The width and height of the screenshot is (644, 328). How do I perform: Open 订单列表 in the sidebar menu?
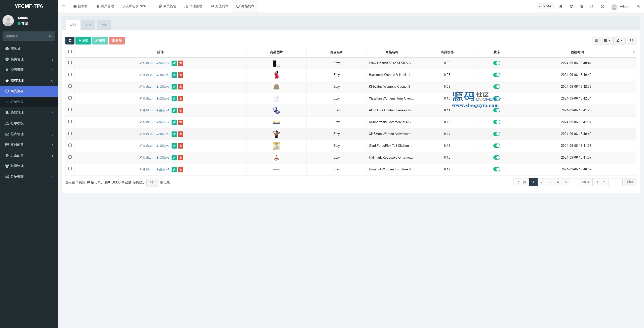coord(17,102)
